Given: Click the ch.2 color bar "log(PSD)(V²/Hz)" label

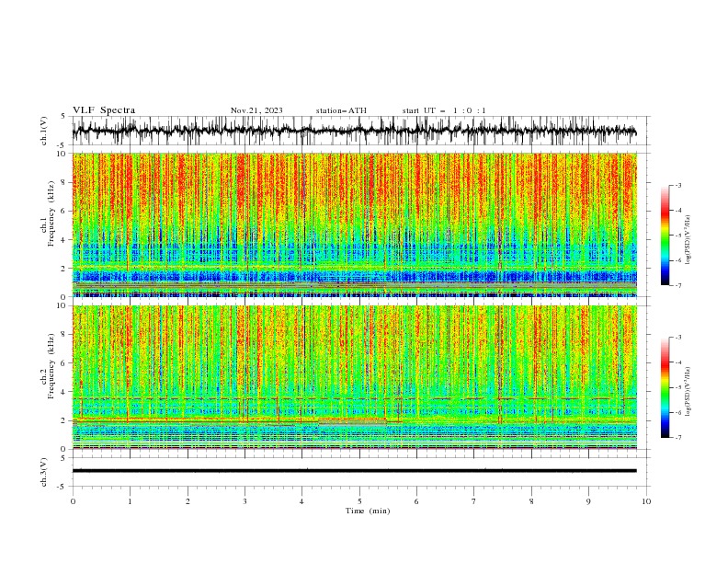Looking at the screenshot, I should [688, 392].
